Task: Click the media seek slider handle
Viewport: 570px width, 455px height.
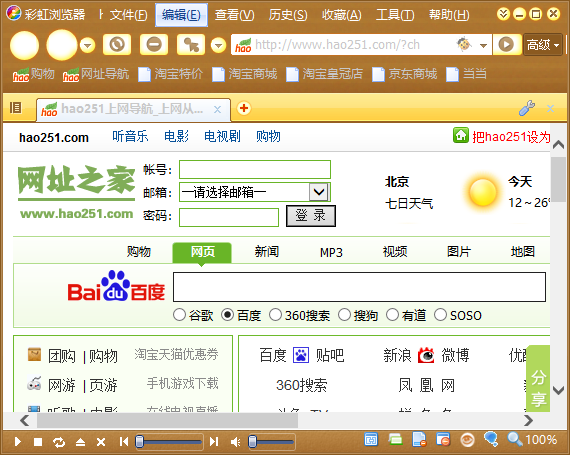Action: coord(139,442)
